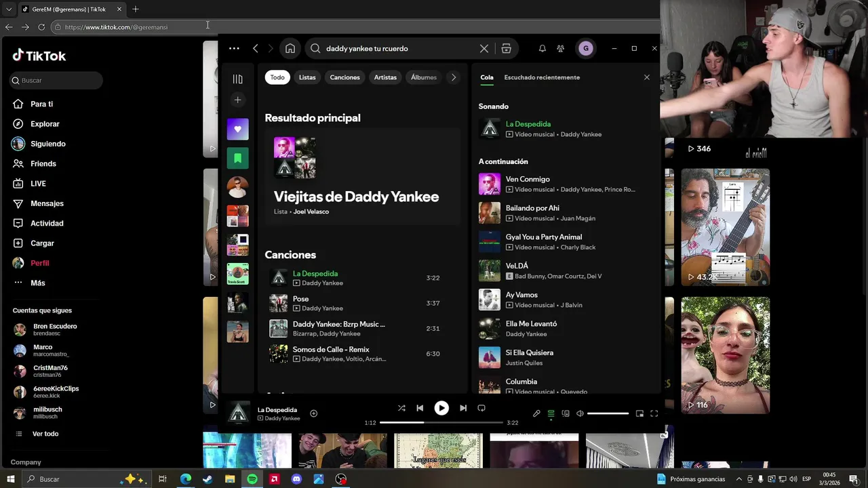Screen dimensions: 868x488
Task: Skip to the previous track
Action: [420, 408]
